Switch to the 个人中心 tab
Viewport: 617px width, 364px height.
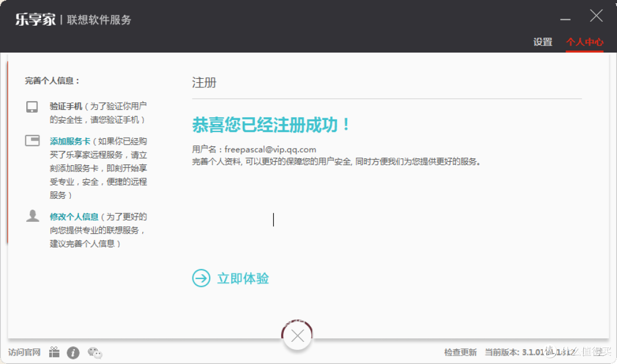tap(584, 42)
